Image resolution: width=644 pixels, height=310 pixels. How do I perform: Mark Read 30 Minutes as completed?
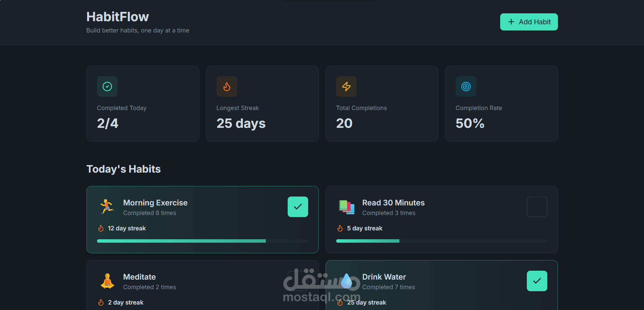(537, 206)
